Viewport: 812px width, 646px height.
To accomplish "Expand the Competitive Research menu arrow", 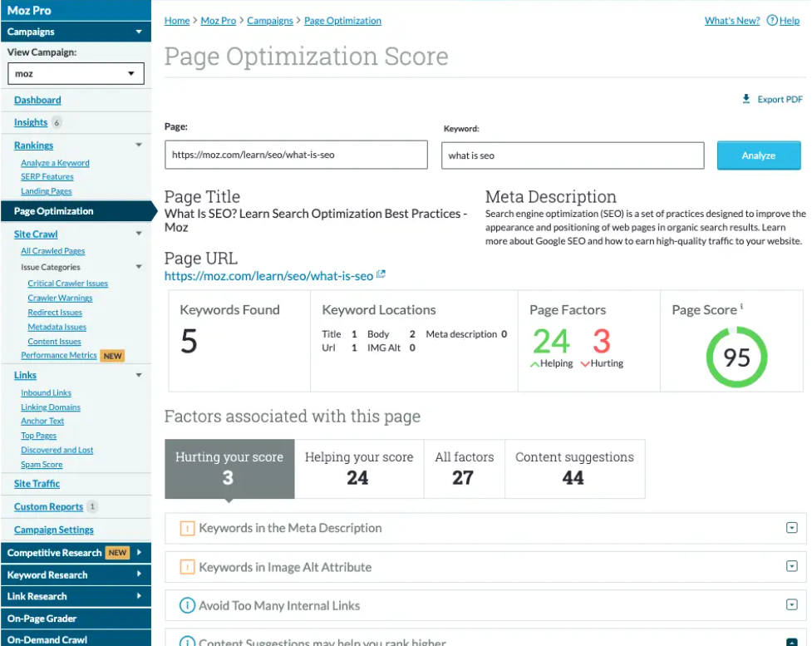I will pyautogui.click(x=140, y=552).
